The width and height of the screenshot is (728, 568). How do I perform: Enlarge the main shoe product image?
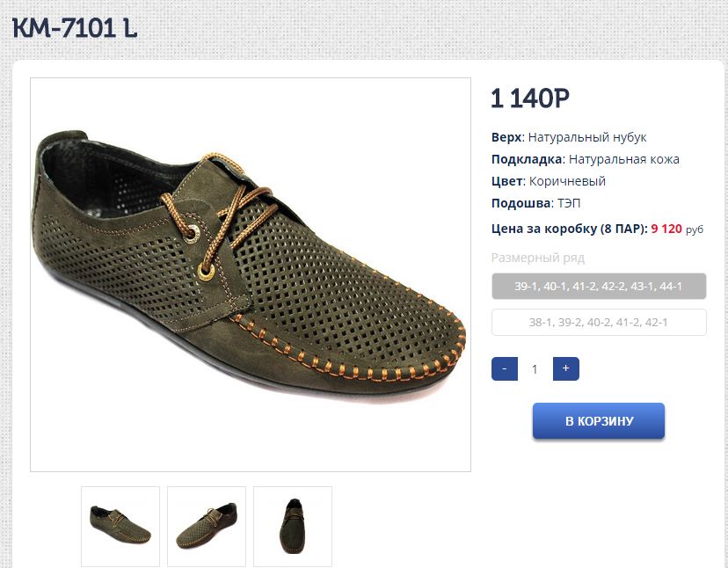[x=250, y=274]
